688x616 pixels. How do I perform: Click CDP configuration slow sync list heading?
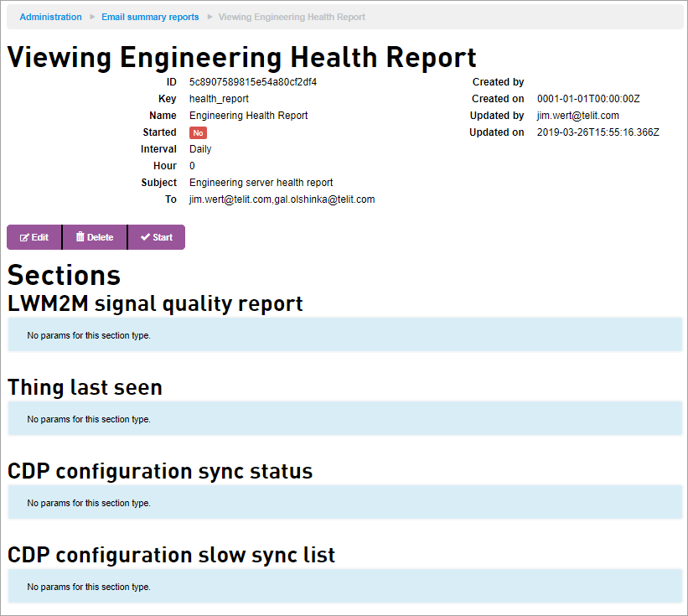point(172,556)
